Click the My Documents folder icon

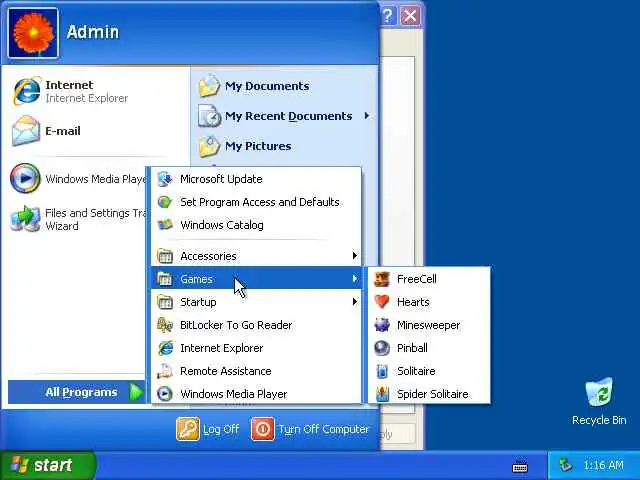point(209,86)
